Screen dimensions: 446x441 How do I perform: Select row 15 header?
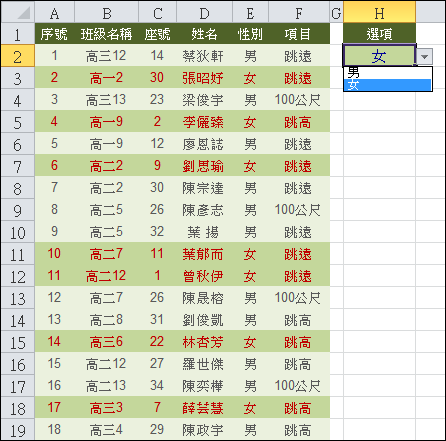[17, 342]
